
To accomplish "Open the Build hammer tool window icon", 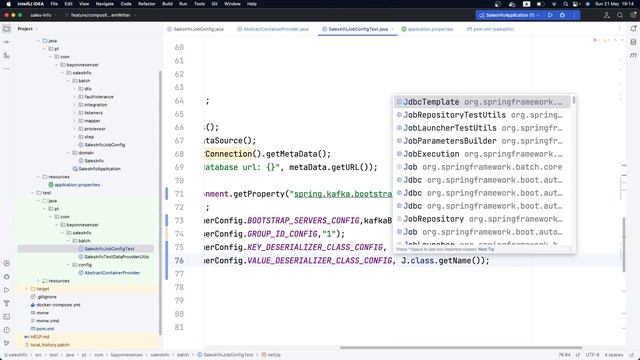I will [7, 303].
